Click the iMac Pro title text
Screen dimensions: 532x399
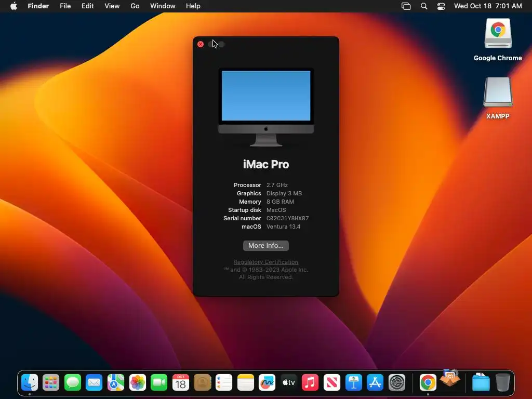(266, 165)
